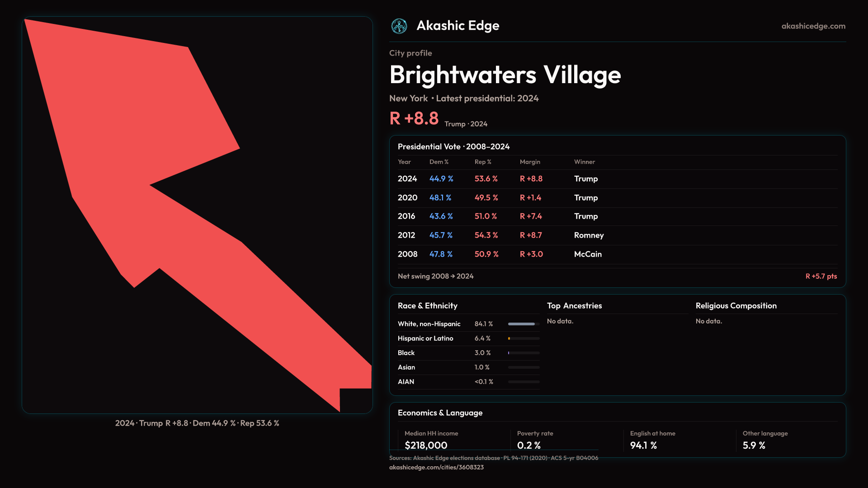
Task: Click the Akashic Edge logo icon
Action: point(399,26)
